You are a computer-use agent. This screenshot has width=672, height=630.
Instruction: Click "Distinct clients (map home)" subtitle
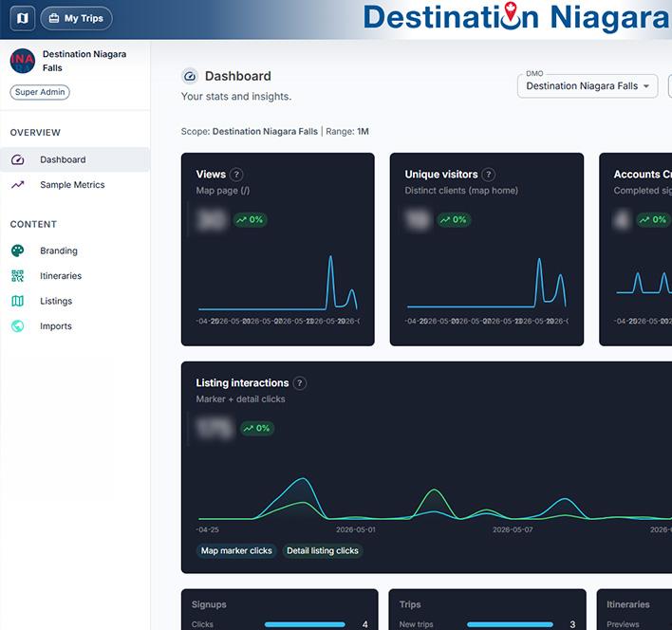[461, 191]
